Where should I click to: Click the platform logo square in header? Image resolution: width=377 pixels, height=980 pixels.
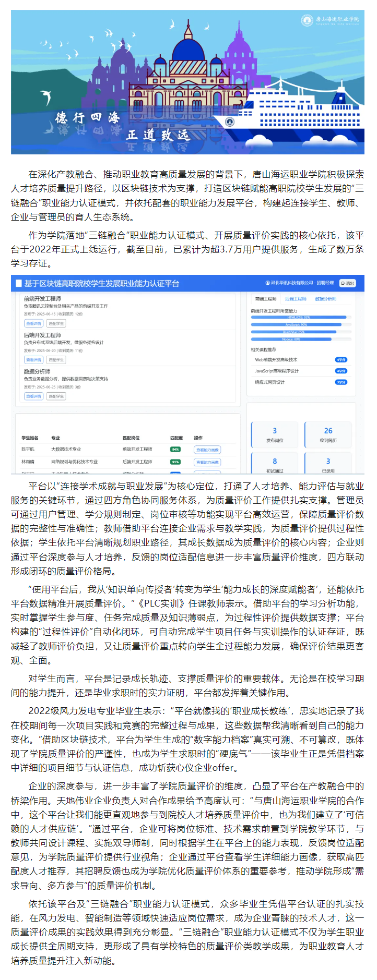19,283
